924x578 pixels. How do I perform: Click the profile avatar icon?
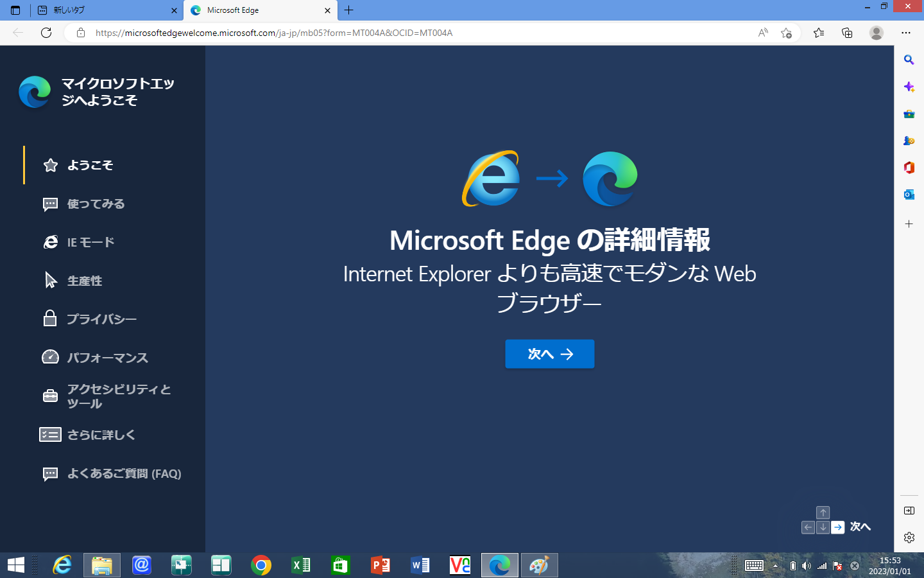[x=877, y=33]
